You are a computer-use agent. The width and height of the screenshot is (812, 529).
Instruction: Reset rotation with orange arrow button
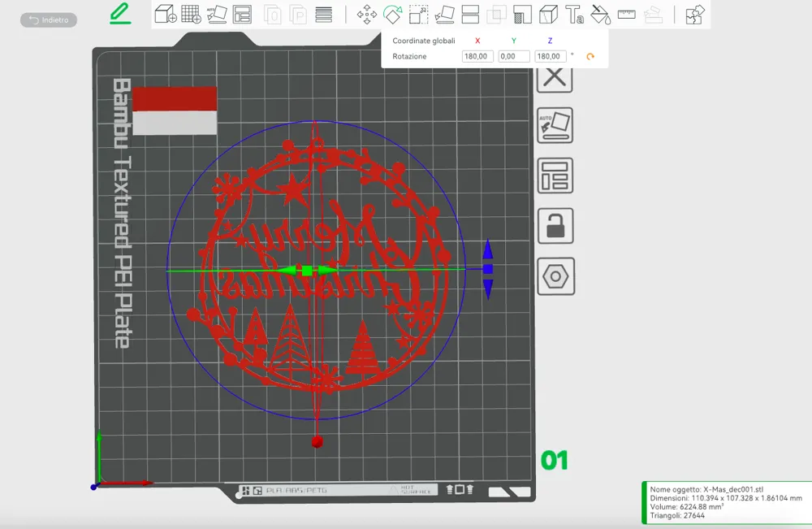tap(590, 57)
